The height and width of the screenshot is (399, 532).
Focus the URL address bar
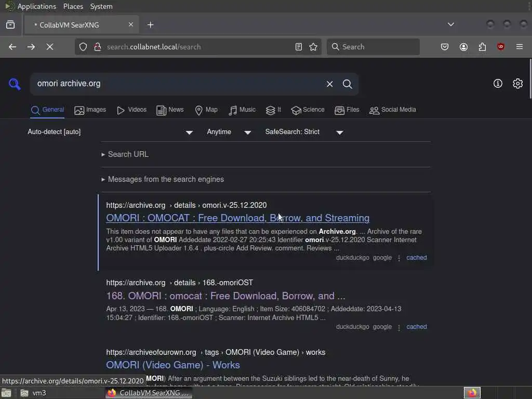(198, 47)
